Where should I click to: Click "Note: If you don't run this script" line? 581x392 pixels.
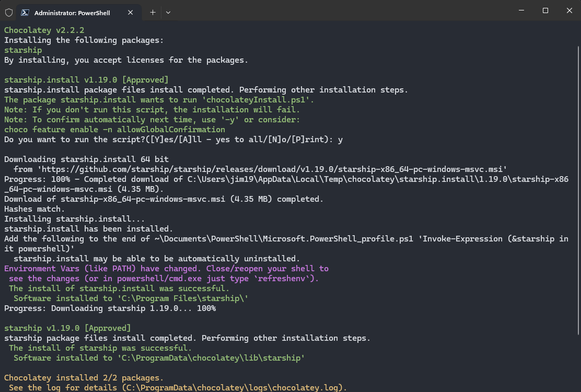[152, 110]
